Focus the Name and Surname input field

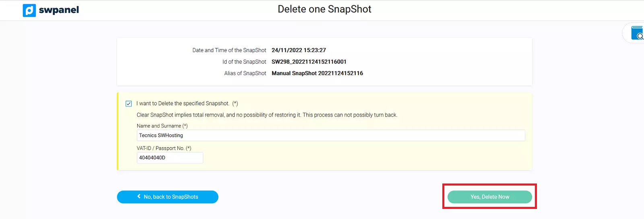[330, 136]
